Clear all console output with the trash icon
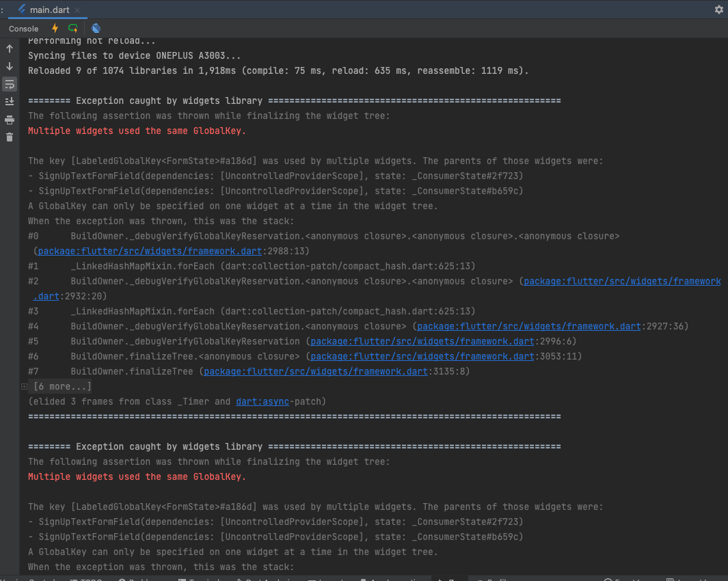 point(9,137)
